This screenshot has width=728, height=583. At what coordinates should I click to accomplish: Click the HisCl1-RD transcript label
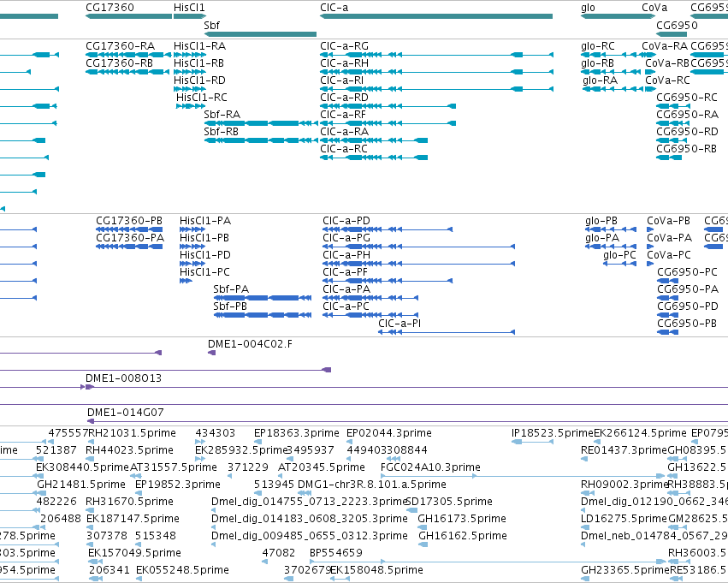[199, 80]
